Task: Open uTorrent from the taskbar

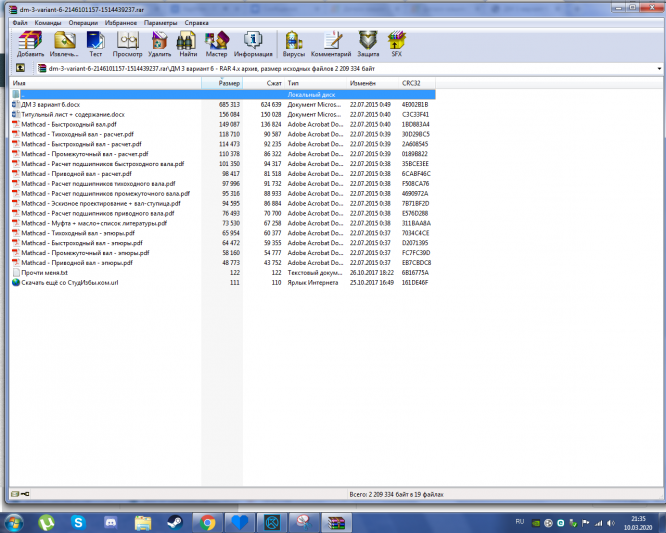Action: click(x=46, y=522)
